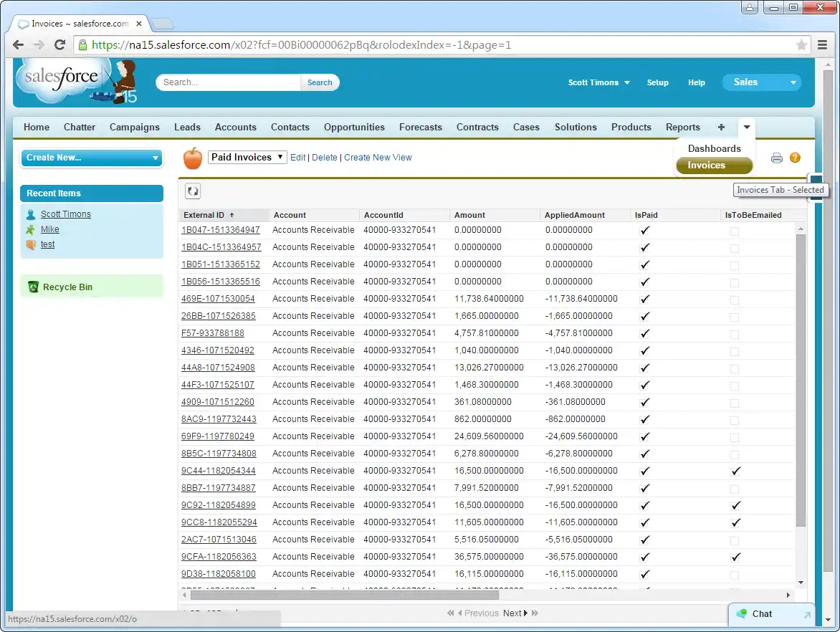Toggle IsToBeEmailed checkbox for 9CFA-1182056363
The height and width of the screenshot is (632, 840).
[x=735, y=557]
